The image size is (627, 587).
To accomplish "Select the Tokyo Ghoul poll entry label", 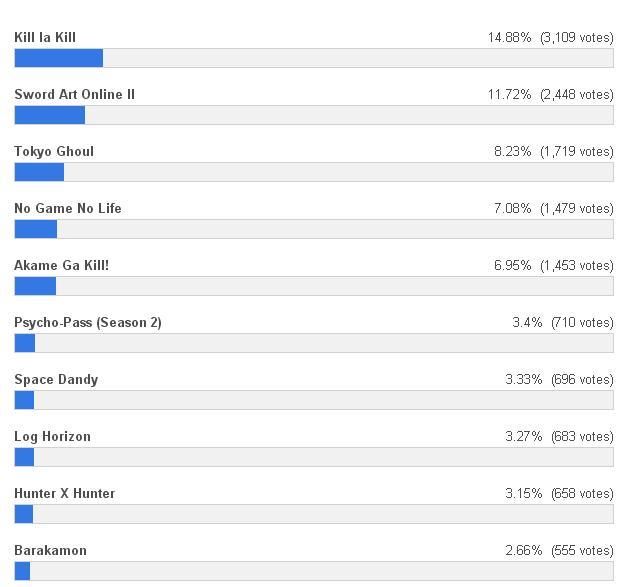I will (x=54, y=152).
